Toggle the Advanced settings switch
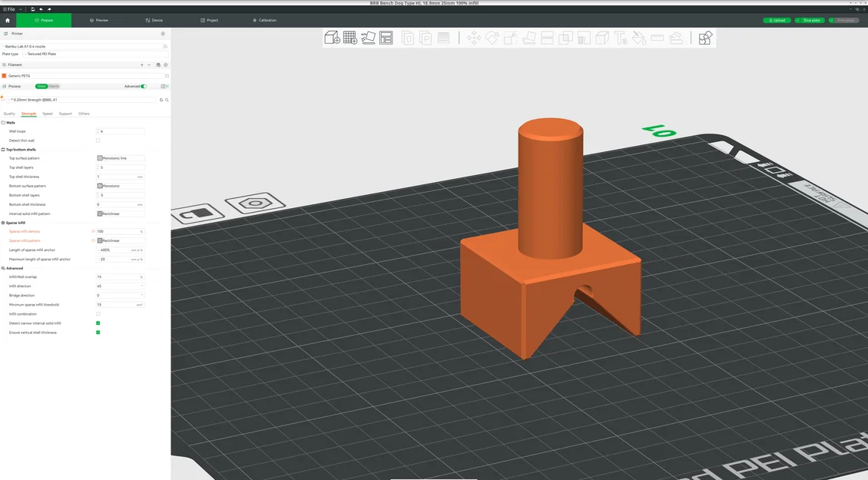The height and width of the screenshot is (480, 868). pyautogui.click(x=144, y=86)
